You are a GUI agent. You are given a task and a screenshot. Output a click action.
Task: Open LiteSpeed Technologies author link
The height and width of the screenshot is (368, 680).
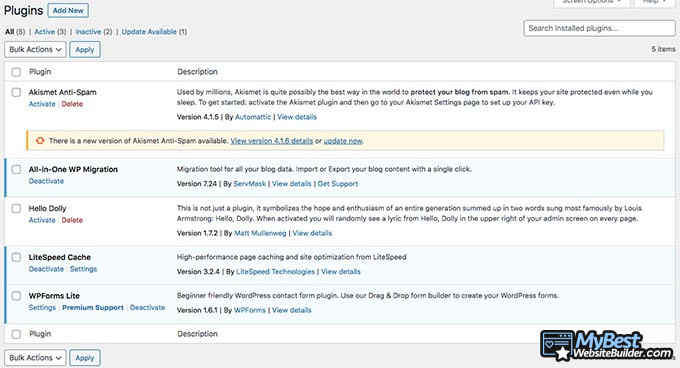pyautogui.click(x=275, y=272)
